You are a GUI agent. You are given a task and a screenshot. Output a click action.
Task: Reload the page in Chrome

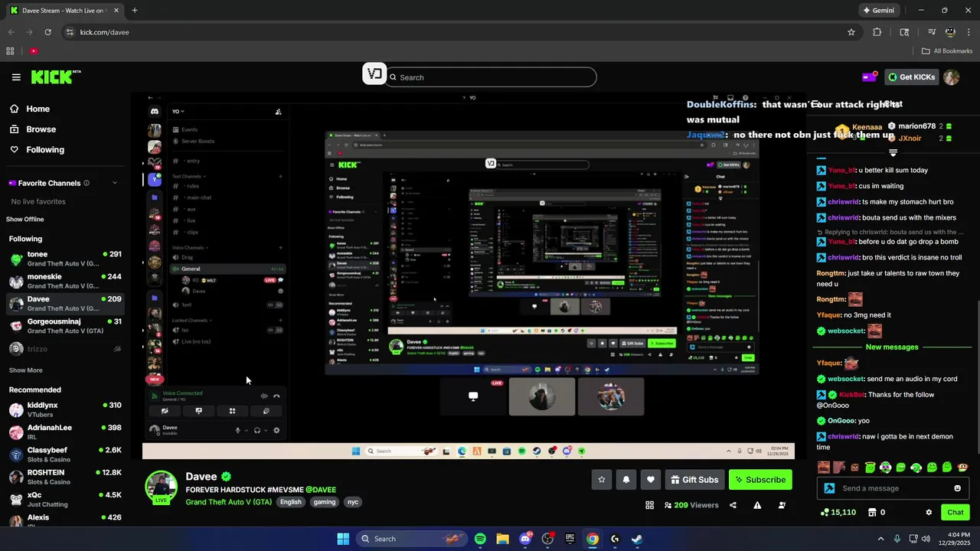click(x=47, y=32)
